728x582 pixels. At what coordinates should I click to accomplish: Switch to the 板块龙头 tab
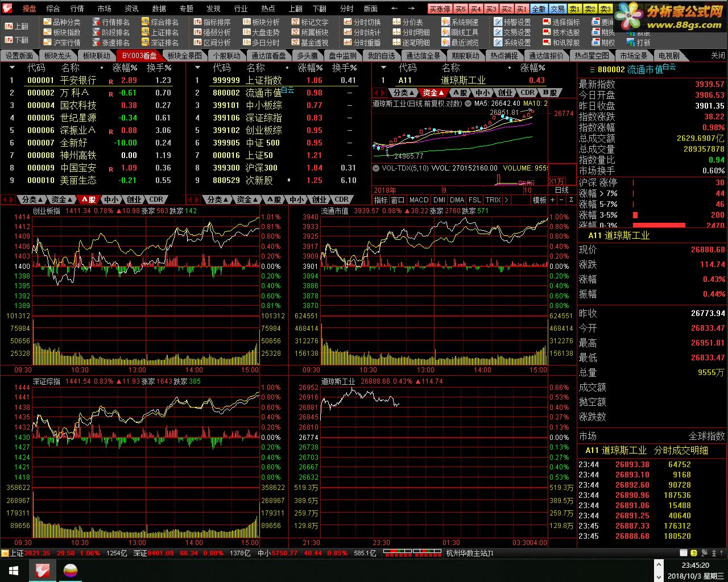[58, 56]
